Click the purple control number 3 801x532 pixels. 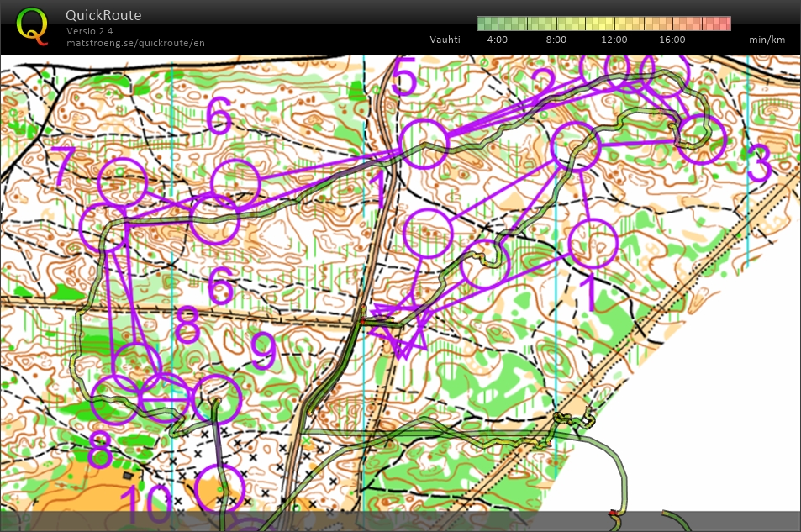click(x=759, y=164)
